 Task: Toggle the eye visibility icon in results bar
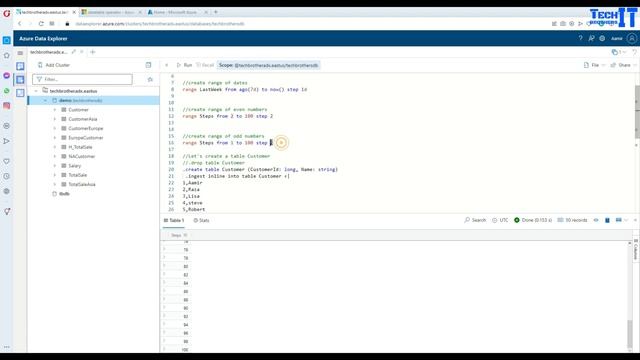pos(596,220)
